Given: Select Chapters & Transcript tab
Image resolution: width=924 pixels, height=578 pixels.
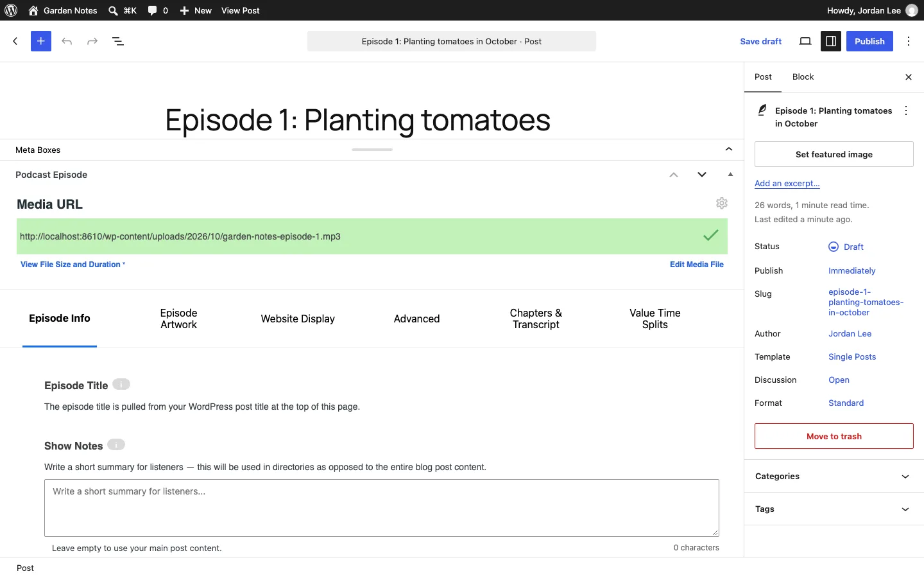Looking at the screenshot, I should tap(536, 319).
